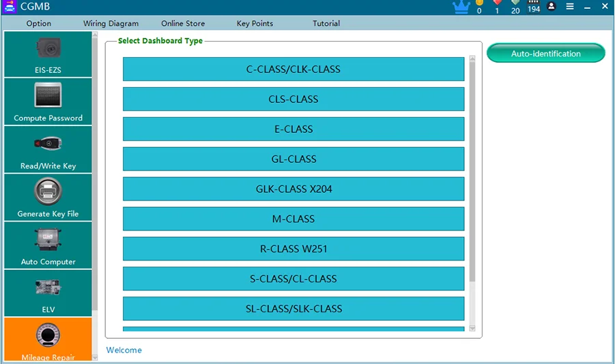615x364 pixels.
Task: Choose the GLK-CLASS X204 dashboard option
Action: [294, 189]
